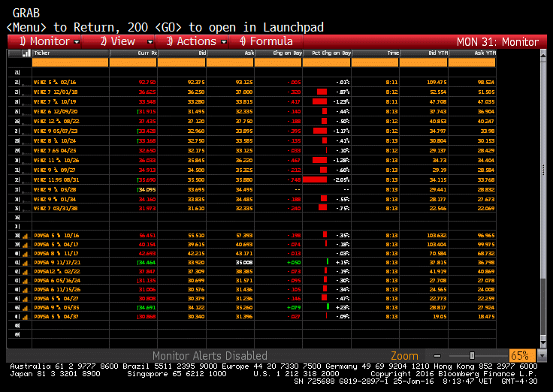Select the VENZ 7 03/31/38 ticker

tap(56, 208)
